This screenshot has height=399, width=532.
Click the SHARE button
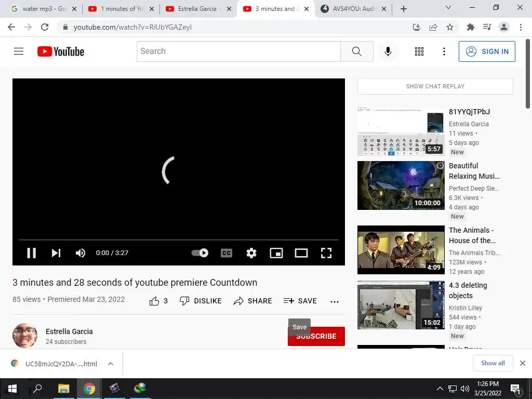(x=253, y=301)
